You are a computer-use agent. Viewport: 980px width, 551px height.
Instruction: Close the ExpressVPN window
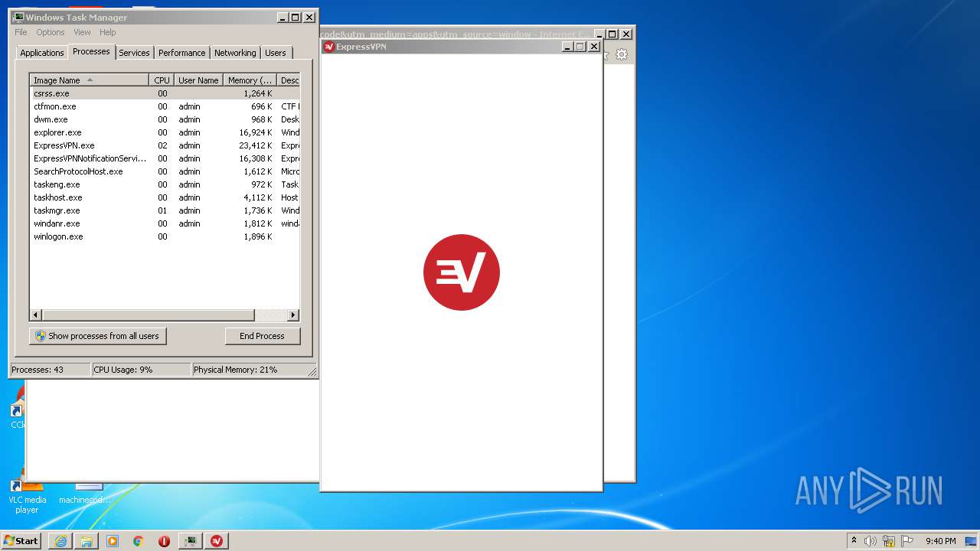click(x=593, y=47)
